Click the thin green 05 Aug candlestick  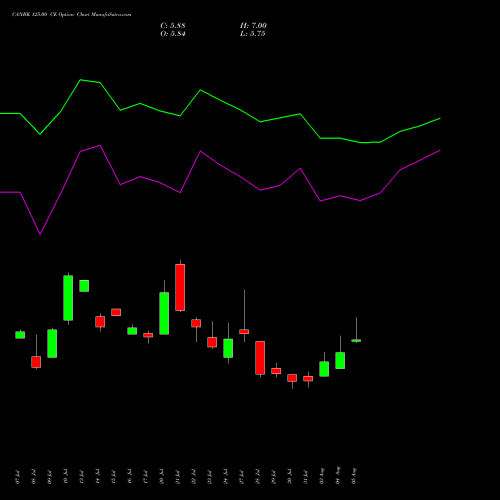(356, 340)
